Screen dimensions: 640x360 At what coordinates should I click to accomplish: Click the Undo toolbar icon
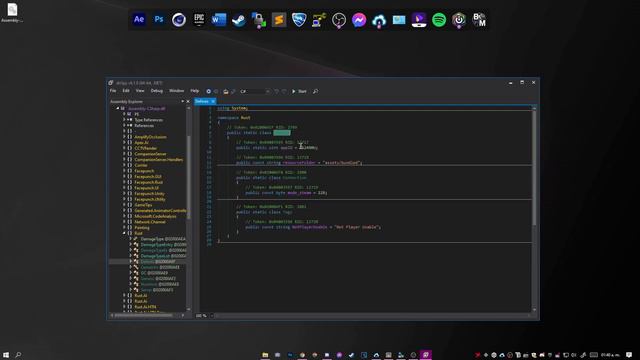(x=277, y=91)
